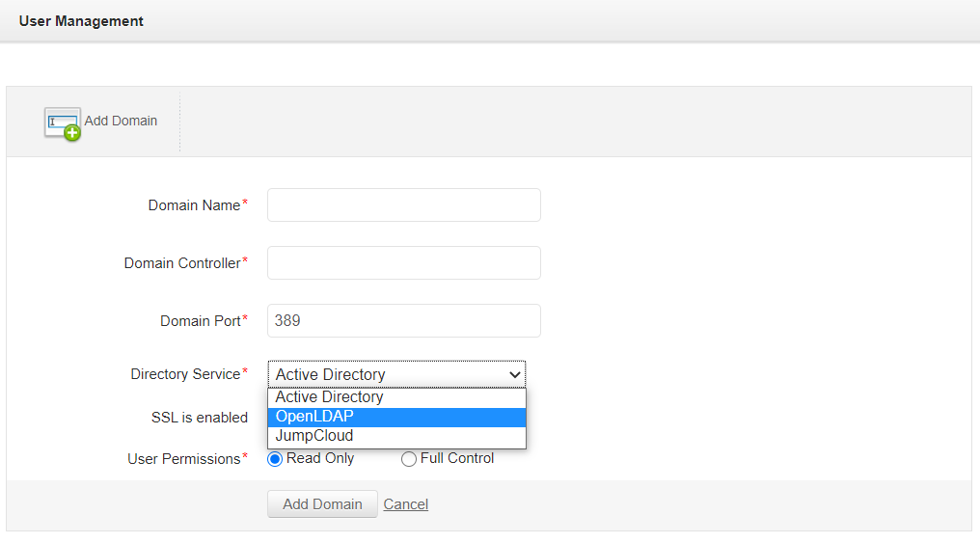Click the Add Domain text in the toolbar
Image resolution: width=980 pixels, height=543 pixels.
[x=121, y=121]
